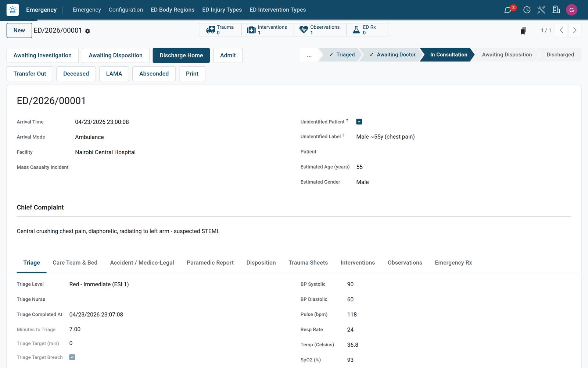Click the Awaiting Investigation button
The image size is (588, 368).
point(43,55)
